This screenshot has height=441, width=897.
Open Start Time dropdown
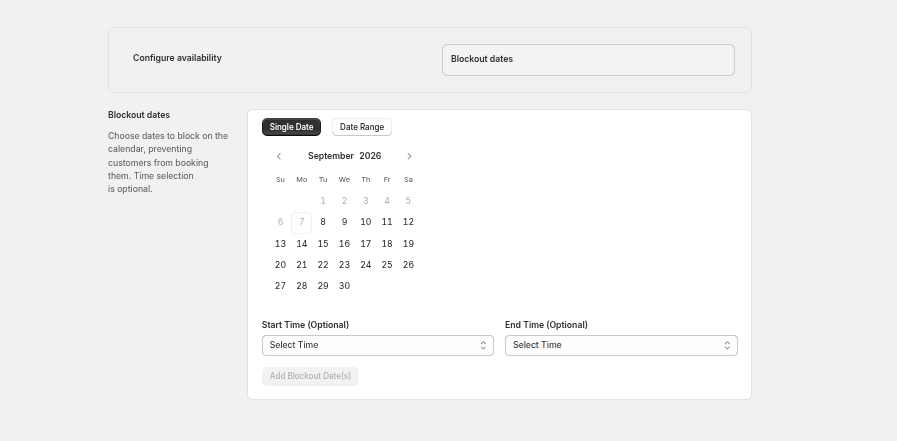[378, 345]
